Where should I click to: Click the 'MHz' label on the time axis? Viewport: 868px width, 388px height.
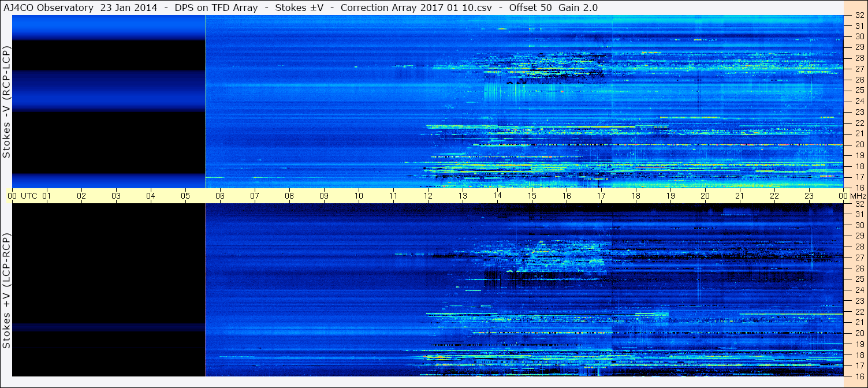click(857, 196)
